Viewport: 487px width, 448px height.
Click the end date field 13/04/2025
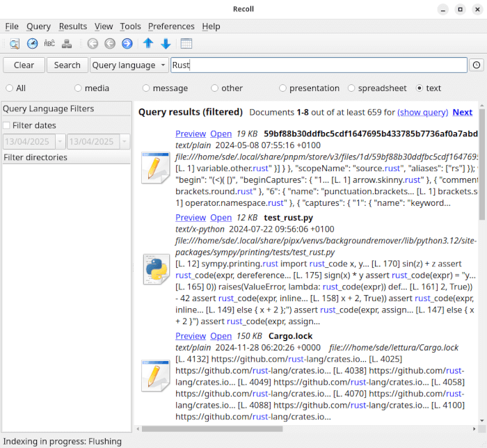click(x=93, y=142)
